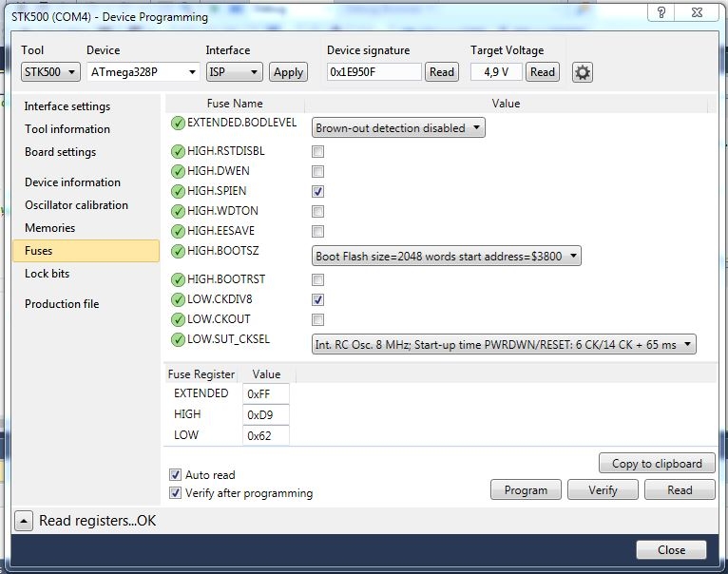Open the Device dropdown showing ATmega328P

[143, 72]
